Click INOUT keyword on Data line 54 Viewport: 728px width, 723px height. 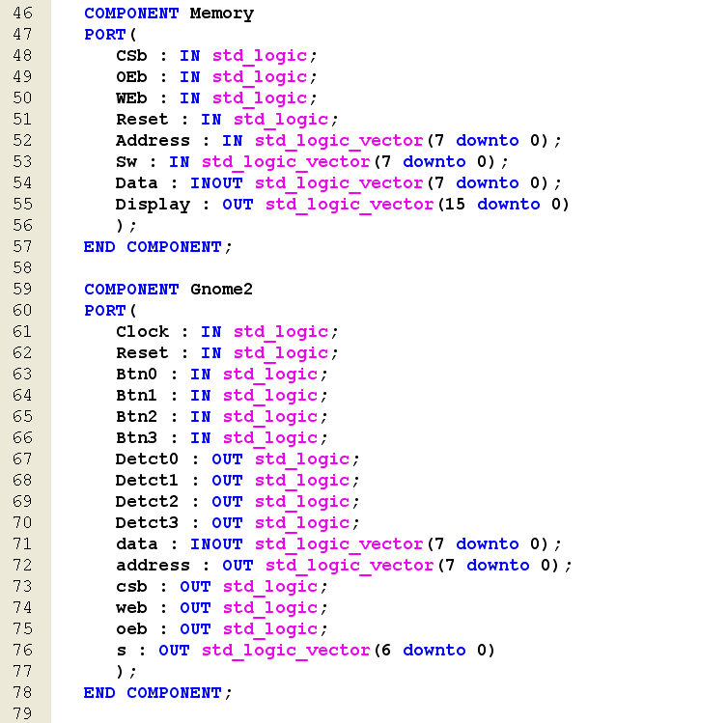click(216, 183)
